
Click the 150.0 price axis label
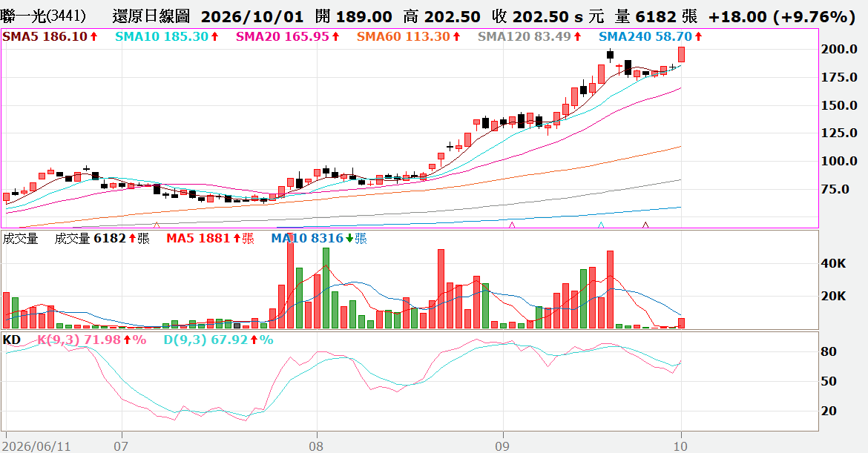point(839,105)
